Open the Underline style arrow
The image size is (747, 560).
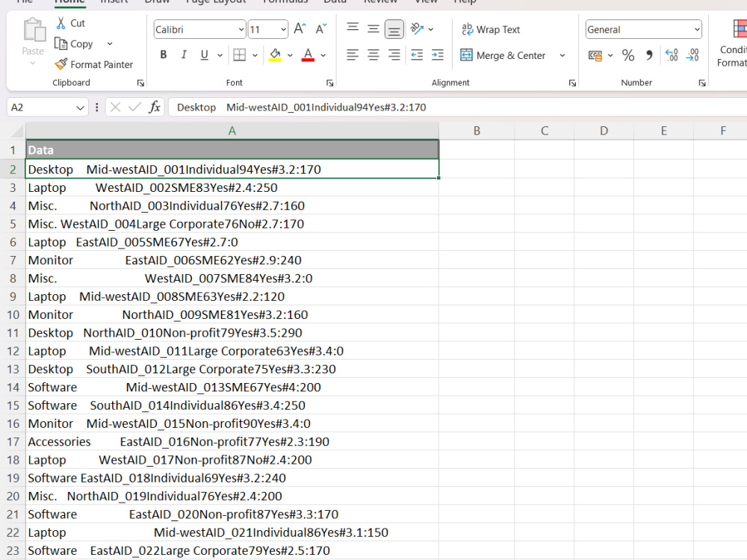tap(220, 55)
